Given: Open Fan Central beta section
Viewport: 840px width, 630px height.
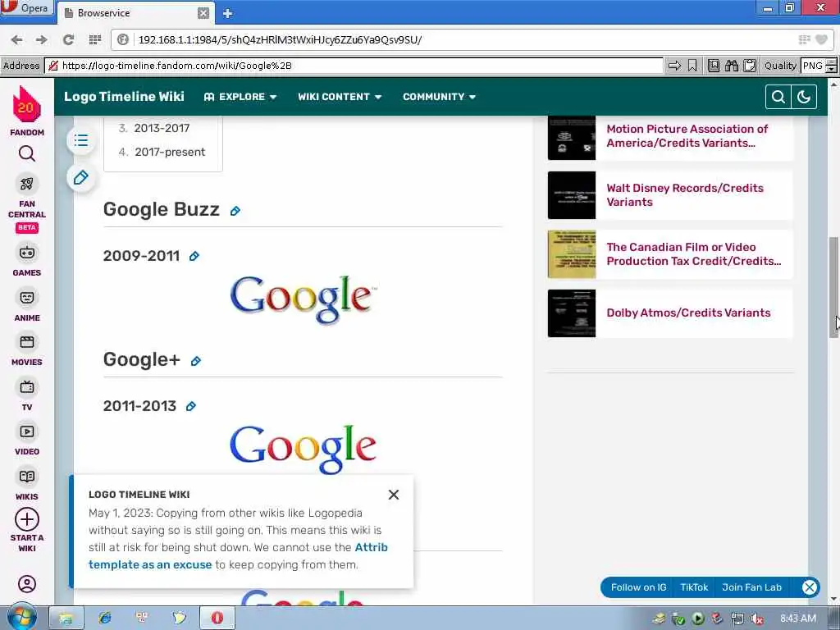Looking at the screenshot, I should (x=27, y=203).
